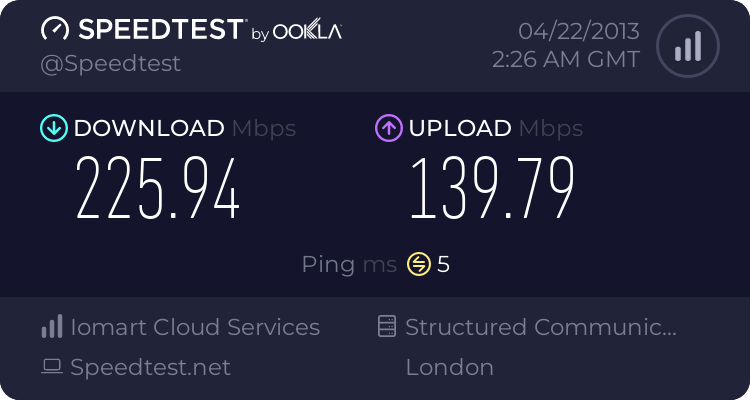Image resolution: width=750 pixels, height=400 pixels.
Task: Select the 139.79 upload speed value
Action: (x=491, y=190)
